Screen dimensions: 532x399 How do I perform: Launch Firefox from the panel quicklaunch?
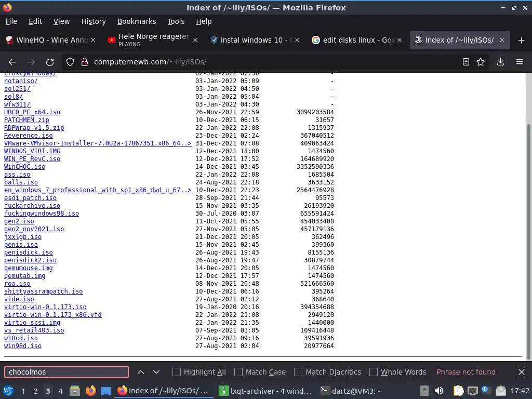pyautogui.click(x=90, y=391)
